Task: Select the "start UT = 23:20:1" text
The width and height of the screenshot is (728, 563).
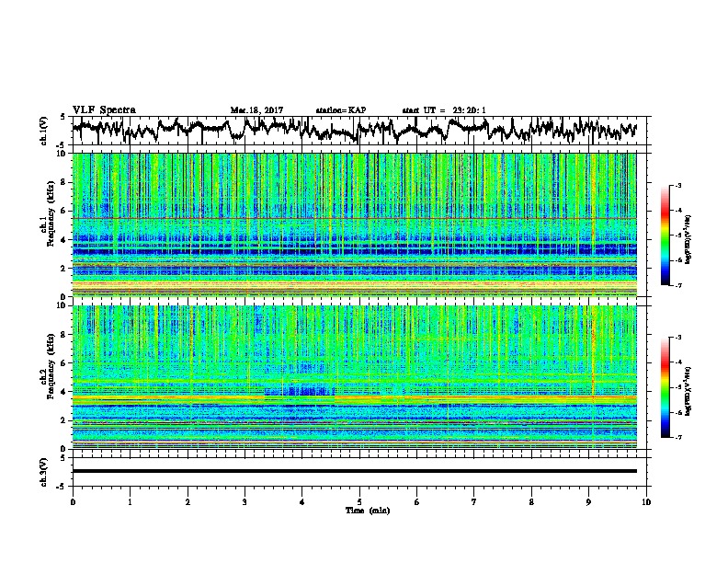Action: click(444, 110)
